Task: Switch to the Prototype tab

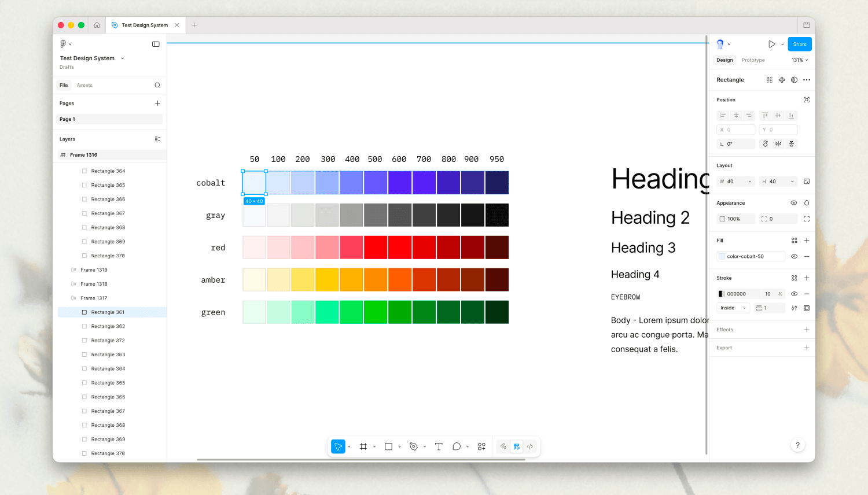Action: click(x=753, y=60)
